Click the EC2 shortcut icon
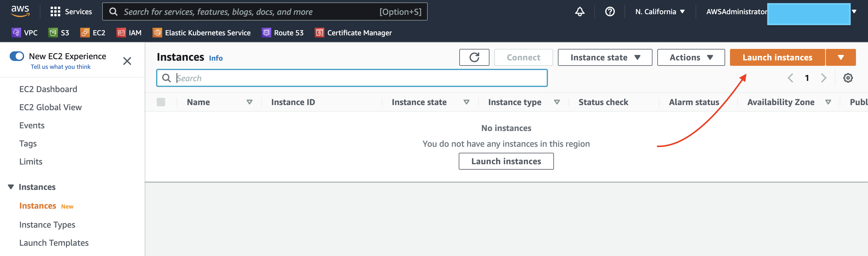Image resolution: width=868 pixels, height=256 pixels. click(x=85, y=32)
